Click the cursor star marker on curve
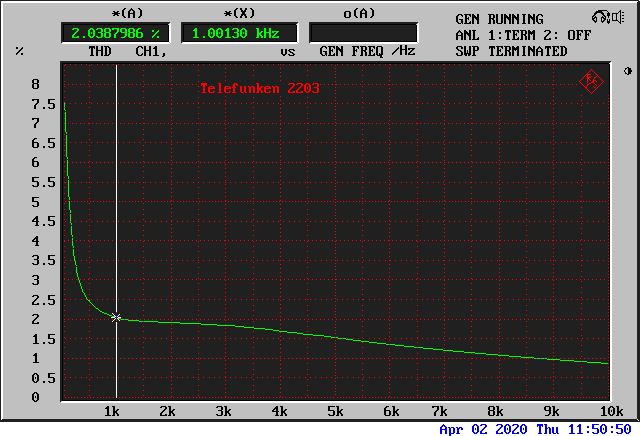Image resolution: width=640 pixels, height=436 pixels. tap(116, 317)
